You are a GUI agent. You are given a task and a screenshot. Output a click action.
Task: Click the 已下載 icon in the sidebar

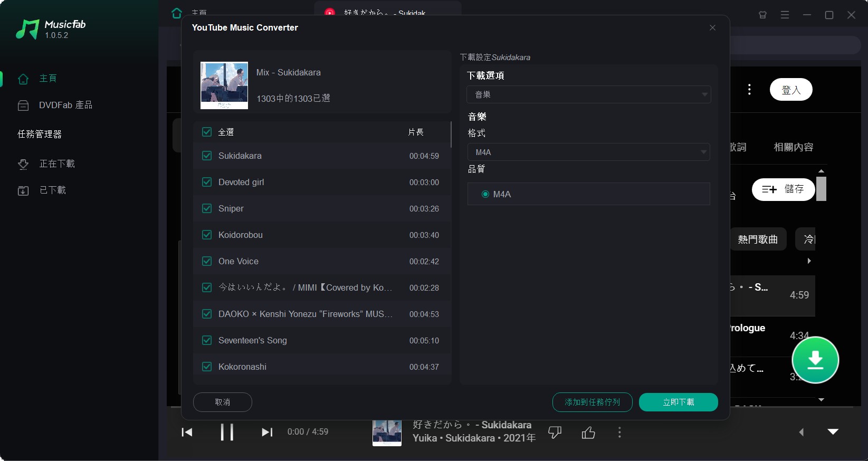23,190
